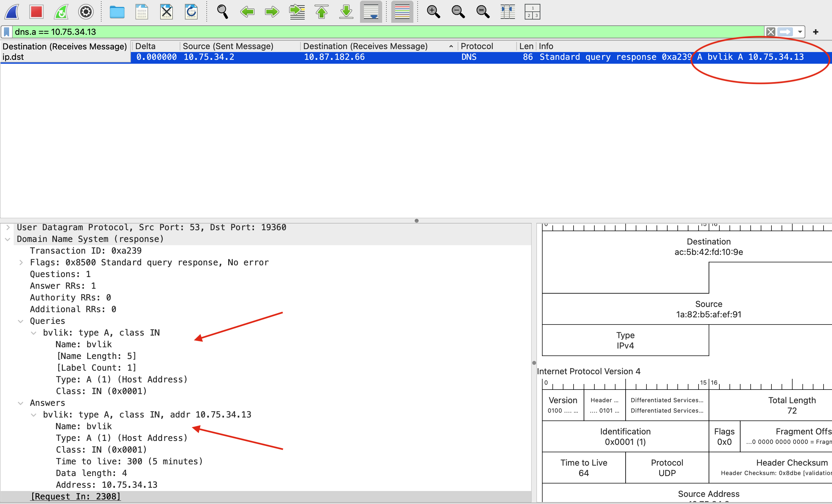Follow the Request In: 2308 link
This screenshot has height=504, width=832.
[75, 497]
